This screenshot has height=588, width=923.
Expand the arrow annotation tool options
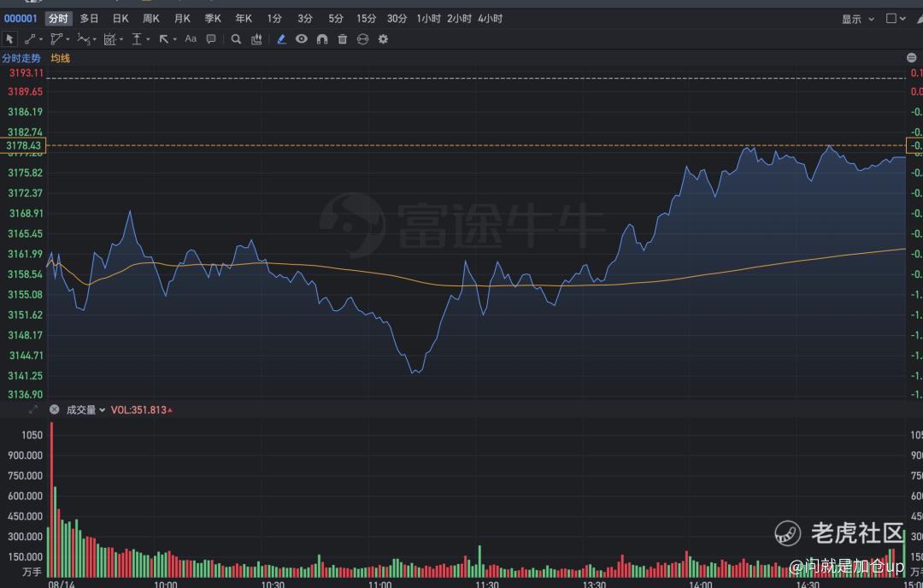point(175,39)
